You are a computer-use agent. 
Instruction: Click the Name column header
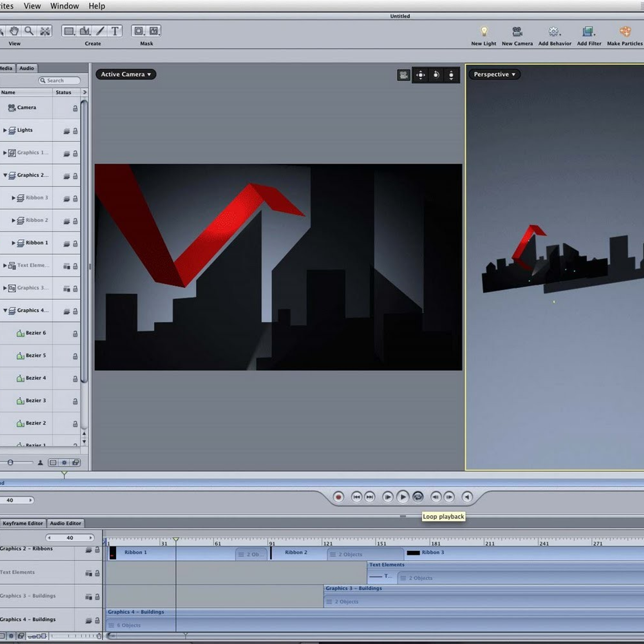tap(26, 92)
